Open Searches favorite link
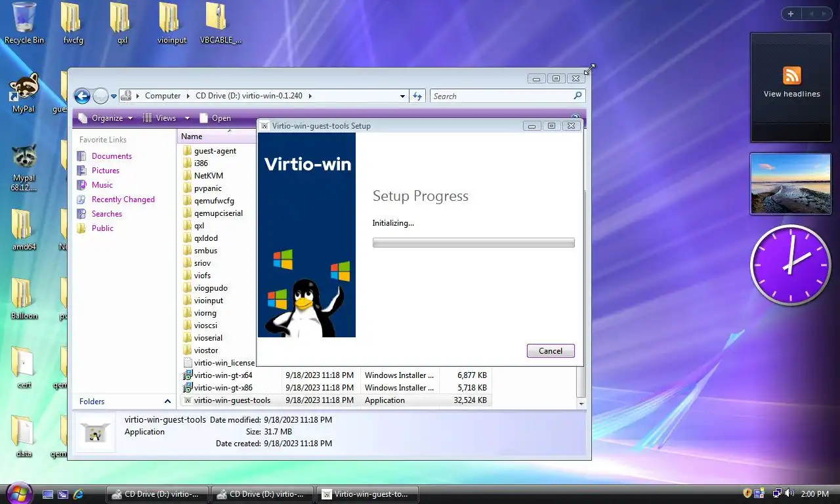This screenshot has width=840, height=504. click(x=106, y=214)
